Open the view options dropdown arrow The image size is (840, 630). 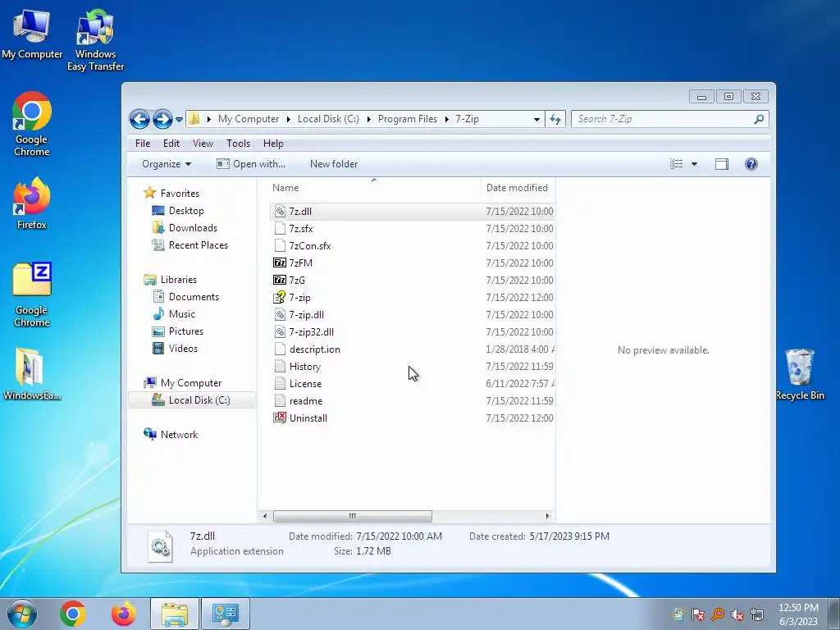tap(694, 164)
